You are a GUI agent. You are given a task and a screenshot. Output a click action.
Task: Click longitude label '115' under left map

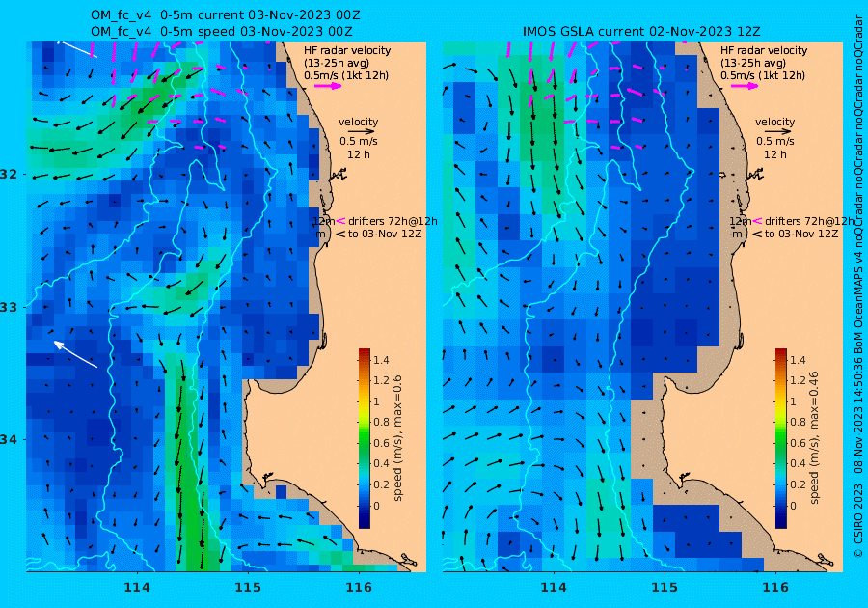tap(248, 587)
